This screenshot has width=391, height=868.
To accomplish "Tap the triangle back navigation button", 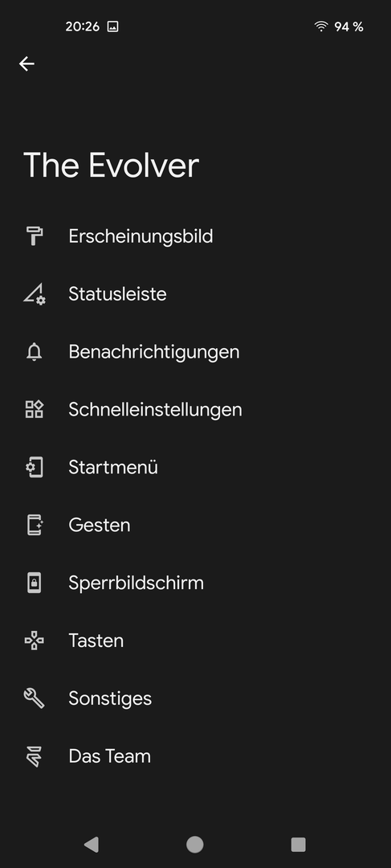I will click(92, 844).
